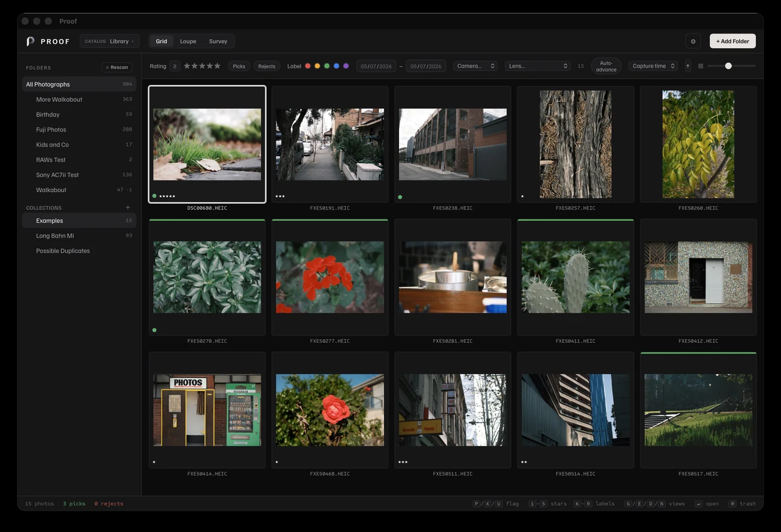Open the Capture time sort dropdown

[653, 66]
